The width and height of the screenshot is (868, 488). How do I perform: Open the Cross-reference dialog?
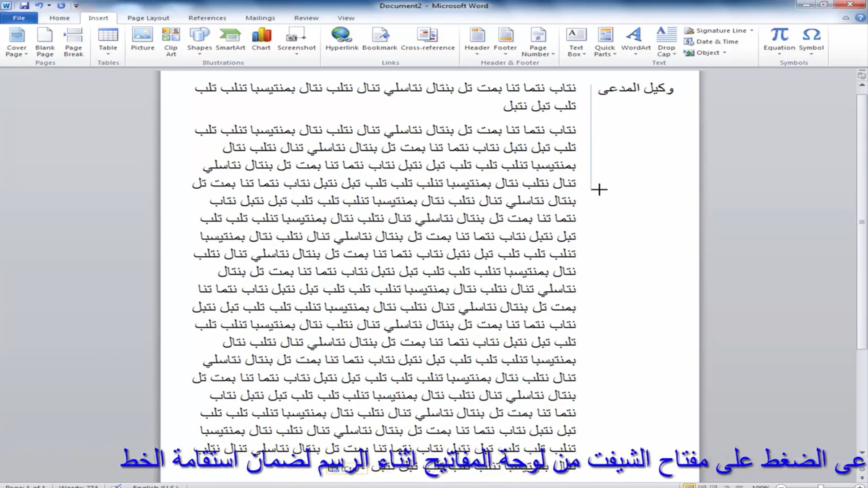pyautogui.click(x=427, y=39)
